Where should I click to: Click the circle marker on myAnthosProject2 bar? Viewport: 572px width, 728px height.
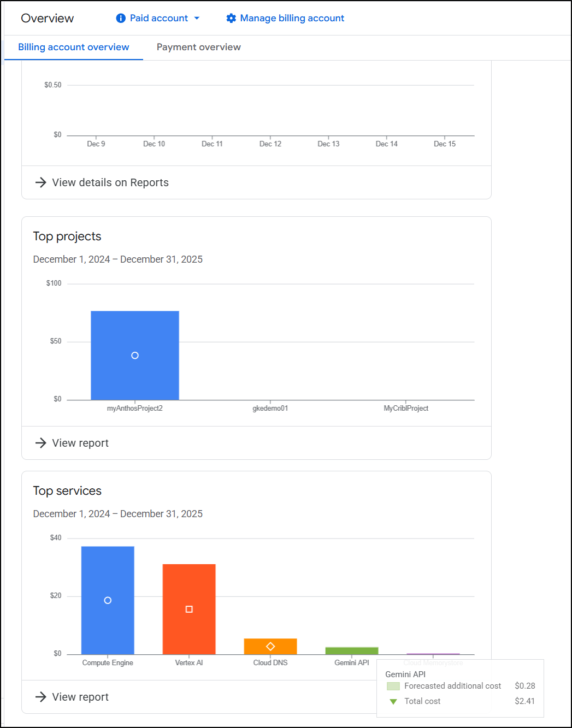point(135,356)
